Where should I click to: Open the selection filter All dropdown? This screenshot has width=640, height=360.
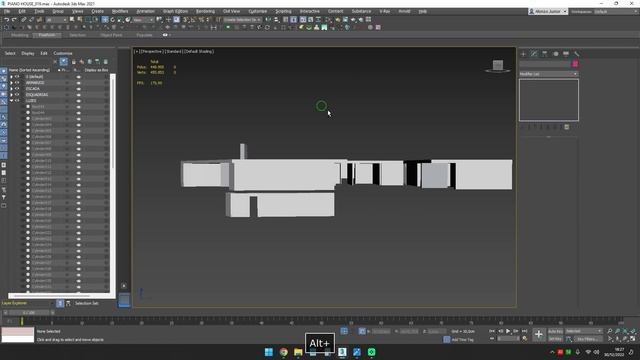[x=56, y=19]
